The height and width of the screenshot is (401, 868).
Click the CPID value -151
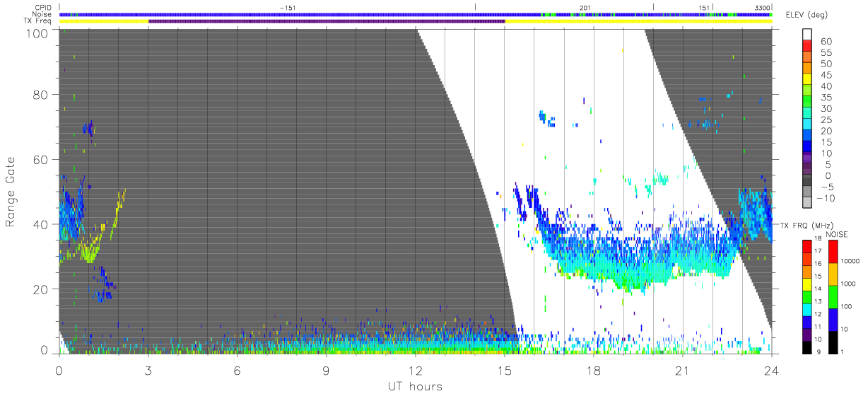(x=287, y=8)
